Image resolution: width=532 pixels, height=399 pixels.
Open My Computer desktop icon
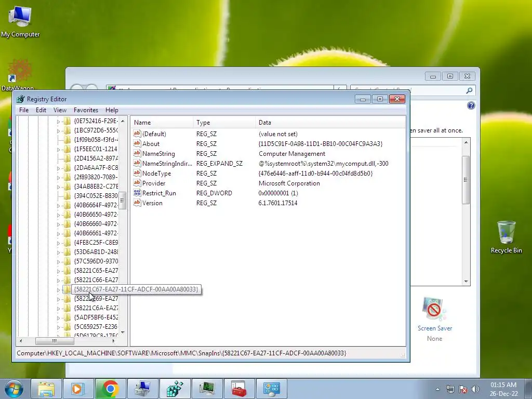coord(20,21)
